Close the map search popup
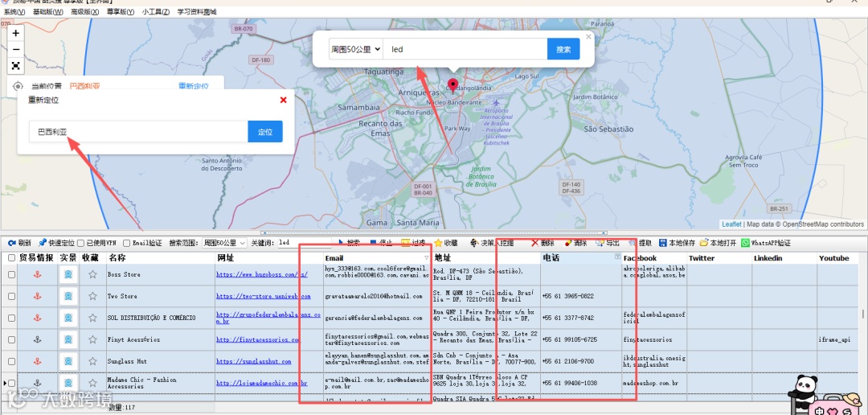The height and width of the screenshot is (415, 868). tap(588, 36)
